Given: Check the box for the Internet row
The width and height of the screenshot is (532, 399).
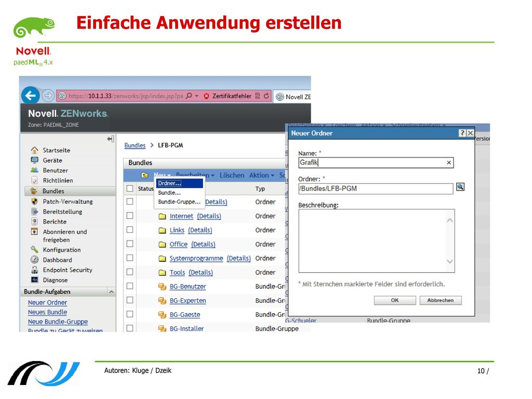Looking at the screenshot, I should click(x=129, y=216).
